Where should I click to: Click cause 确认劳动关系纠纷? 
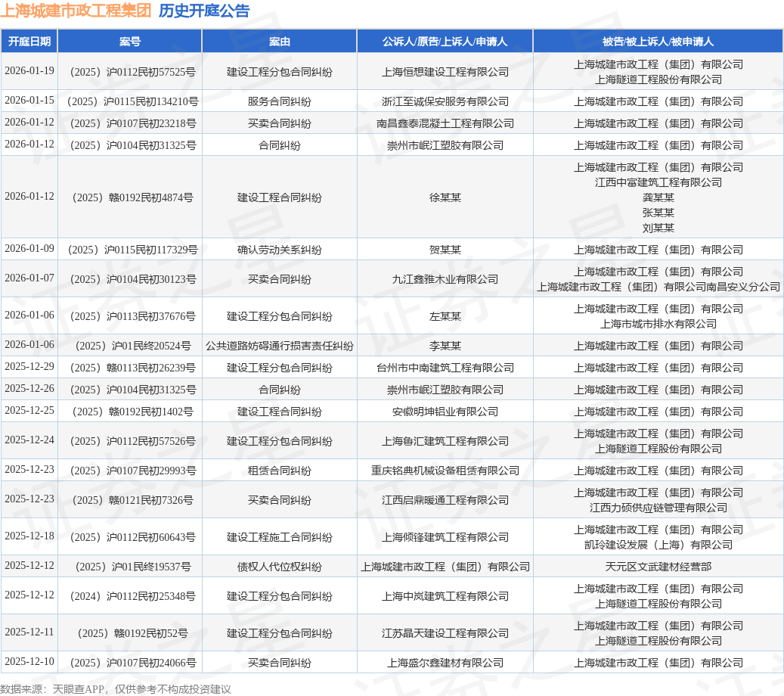[x=279, y=250]
